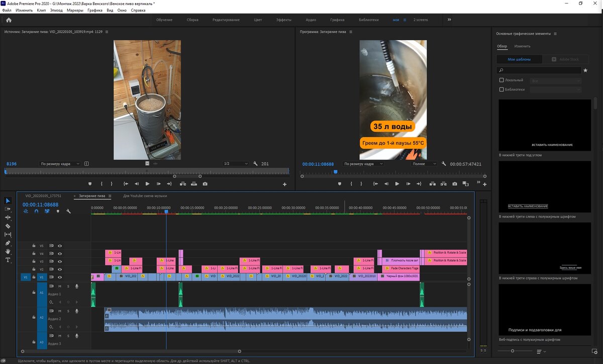Enable the Snap magnet in the timeline
Image resolution: width=603 pixels, height=364 pixels.
coord(36,211)
